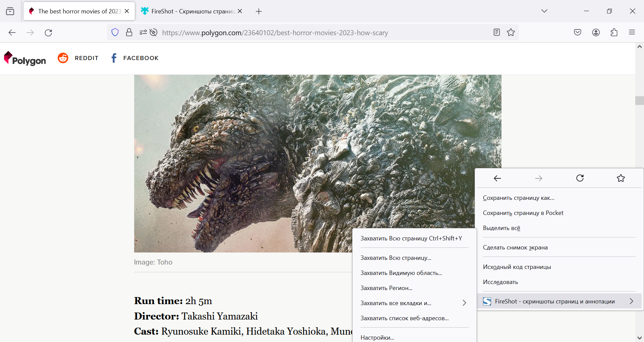644x342 pixels.
Task: Open FireShot Настройки... item
Action: click(415, 337)
